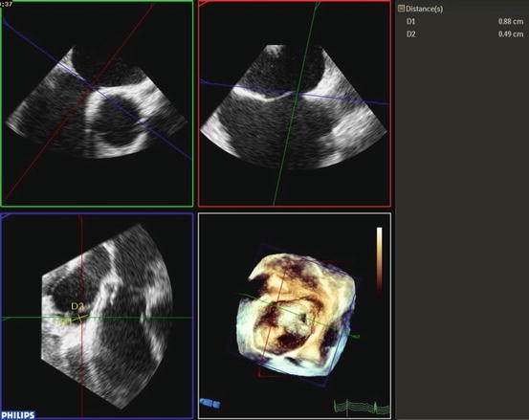Image resolution: width=529 pixels, height=420 pixels.
Task: Select the D2 measurement row
Action: pyautogui.click(x=461, y=34)
